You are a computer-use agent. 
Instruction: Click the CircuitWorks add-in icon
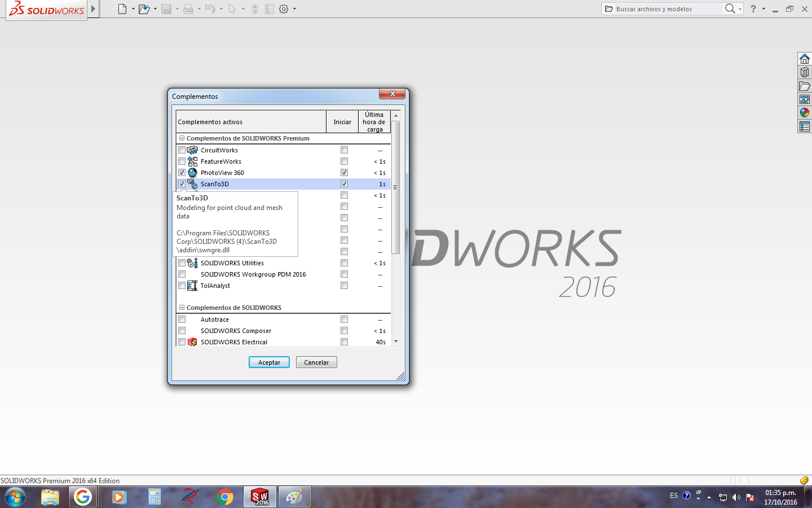[x=192, y=150]
